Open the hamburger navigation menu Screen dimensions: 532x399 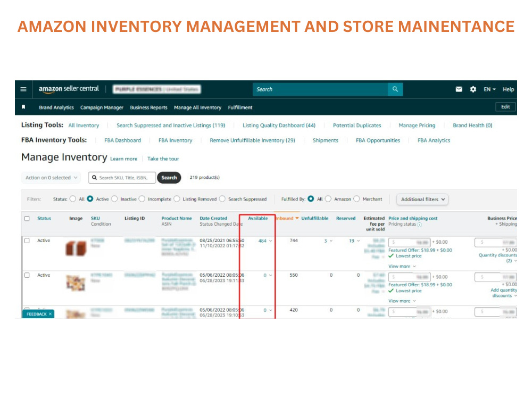(x=23, y=89)
